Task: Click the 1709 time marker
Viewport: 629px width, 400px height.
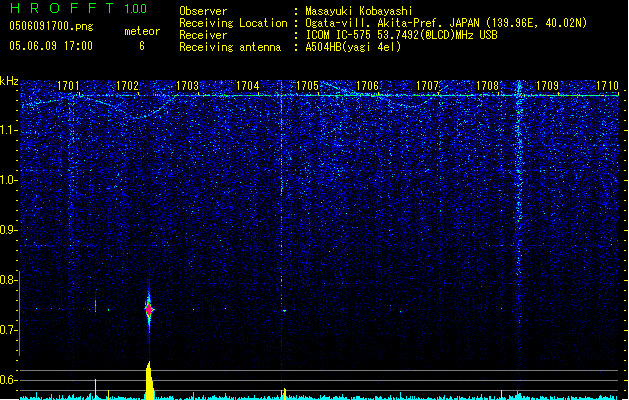Action: tap(548, 86)
